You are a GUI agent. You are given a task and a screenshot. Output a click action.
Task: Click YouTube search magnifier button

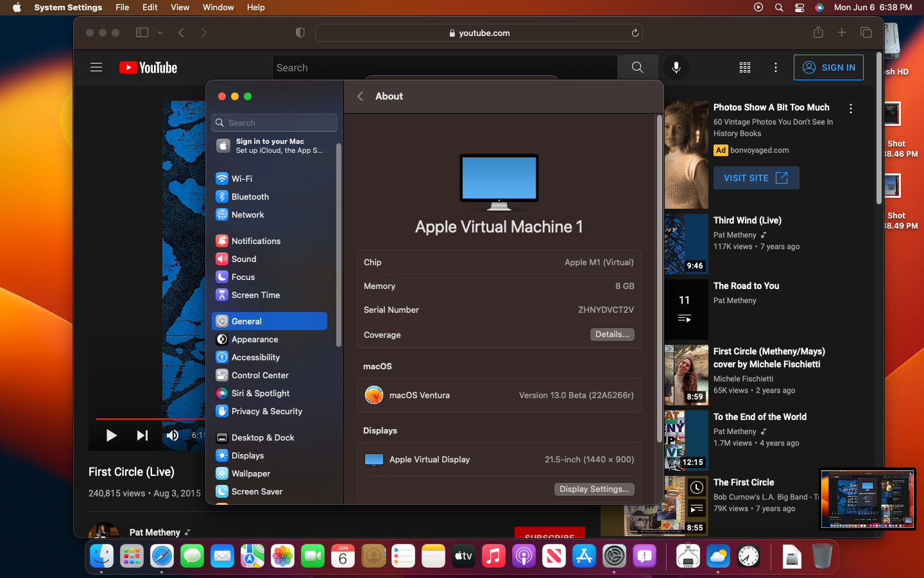[637, 67]
